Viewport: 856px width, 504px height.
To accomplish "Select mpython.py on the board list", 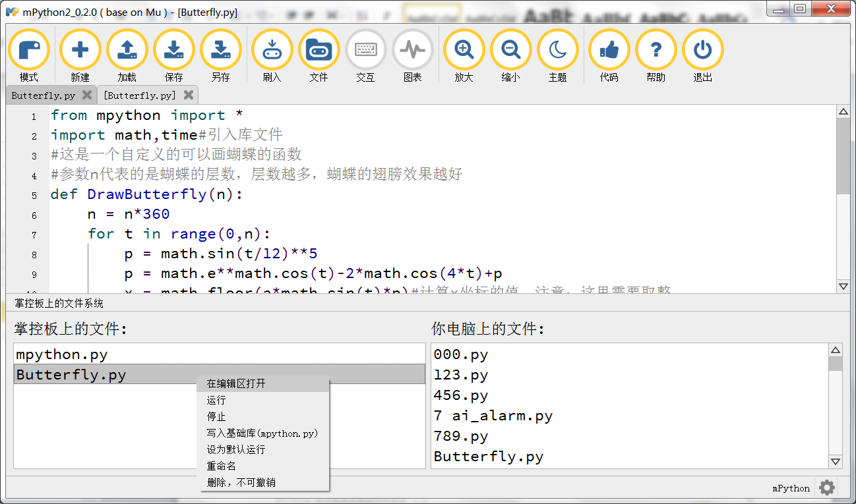I will (220, 354).
